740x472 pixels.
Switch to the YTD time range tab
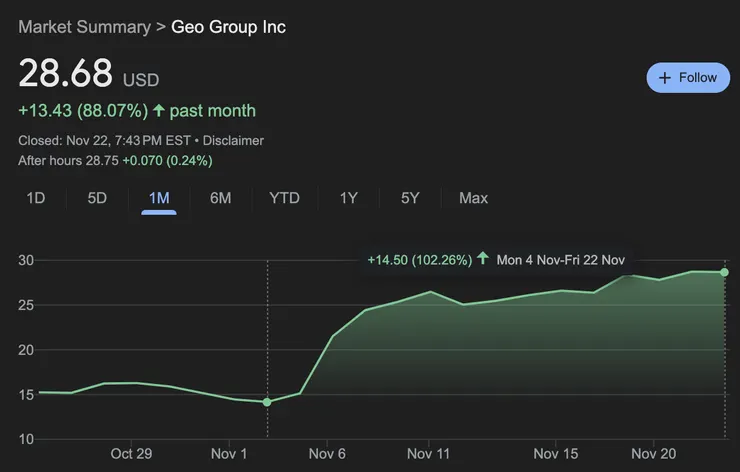(x=284, y=198)
